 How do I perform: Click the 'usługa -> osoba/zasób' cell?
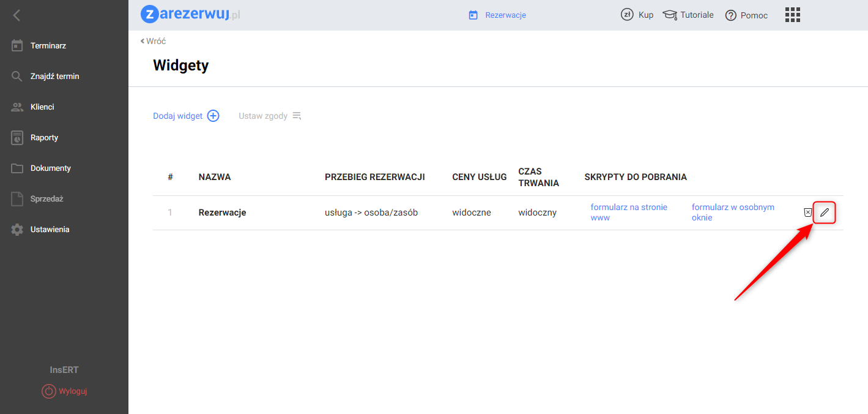pyautogui.click(x=371, y=213)
